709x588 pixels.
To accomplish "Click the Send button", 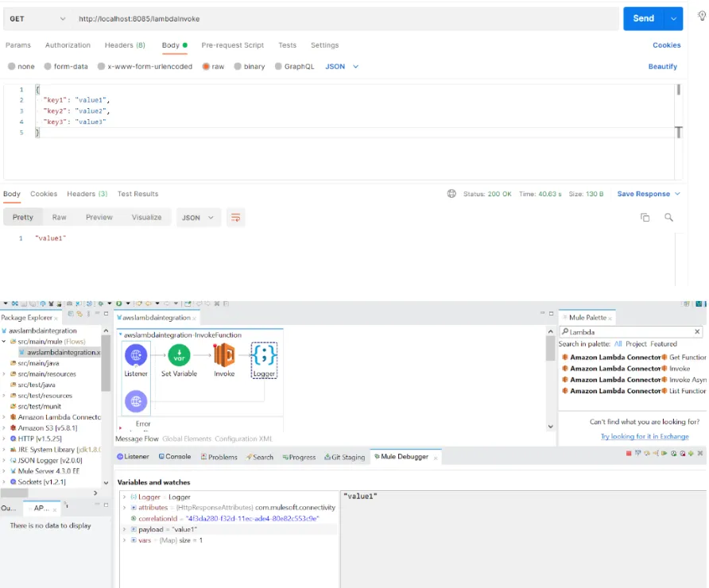I will [644, 19].
